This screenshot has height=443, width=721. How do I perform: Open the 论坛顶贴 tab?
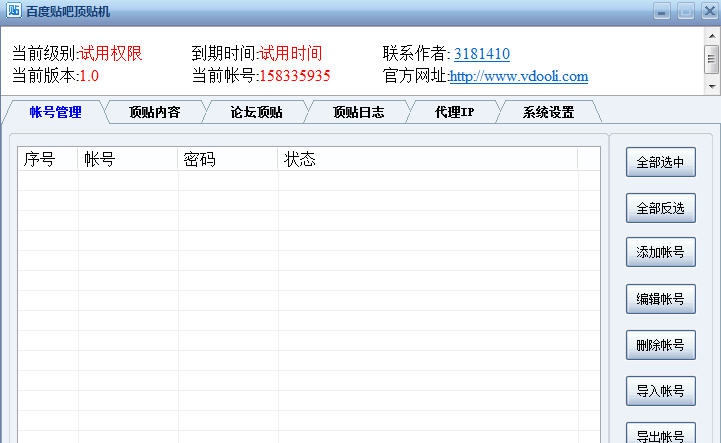256,112
